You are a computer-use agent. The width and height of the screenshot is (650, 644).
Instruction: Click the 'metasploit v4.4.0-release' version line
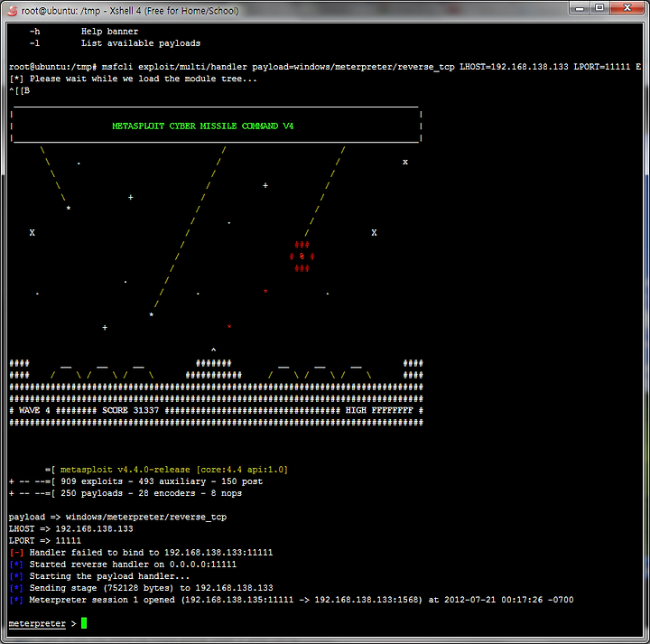(x=167, y=470)
